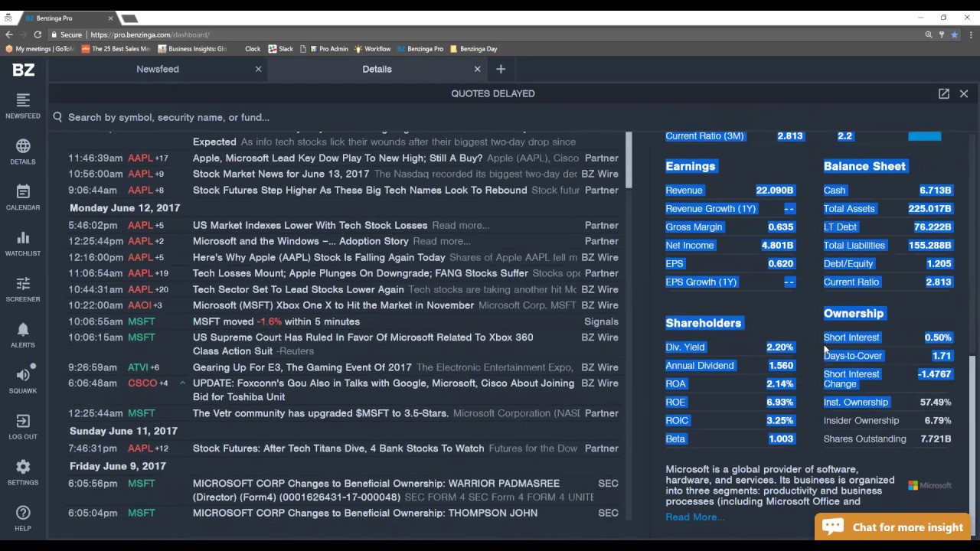This screenshot has height=551, width=980.
Task: Open Read more link on US Market Indexes story
Action: click(x=460, y=226)
